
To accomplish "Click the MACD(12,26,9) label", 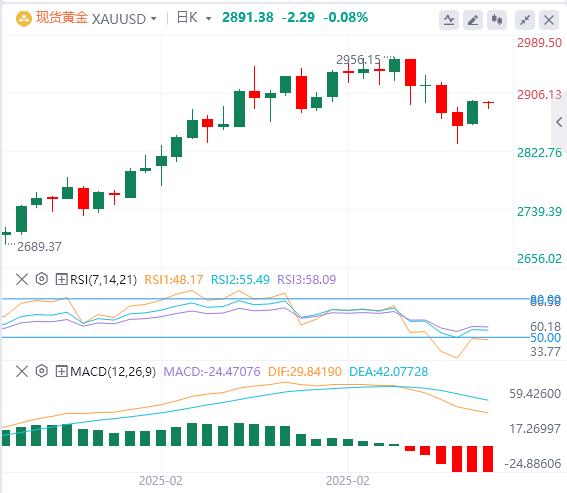I will [113, 371].
